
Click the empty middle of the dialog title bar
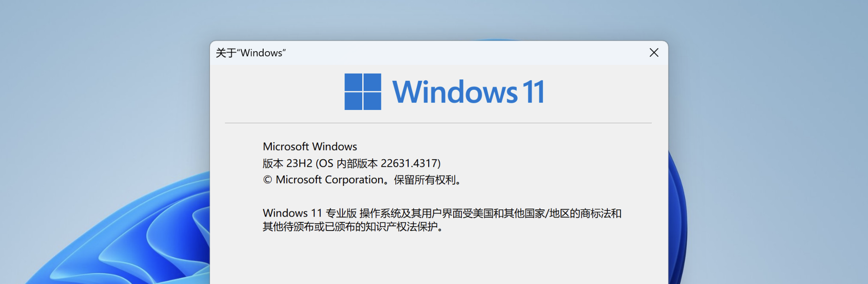click(455, 53)
